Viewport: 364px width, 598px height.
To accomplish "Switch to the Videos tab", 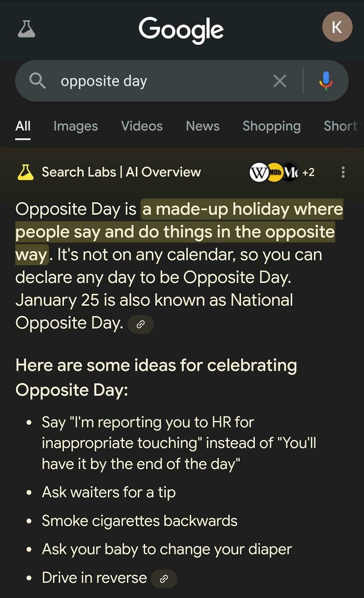I will pyautogui.click(x=141, y=126).
